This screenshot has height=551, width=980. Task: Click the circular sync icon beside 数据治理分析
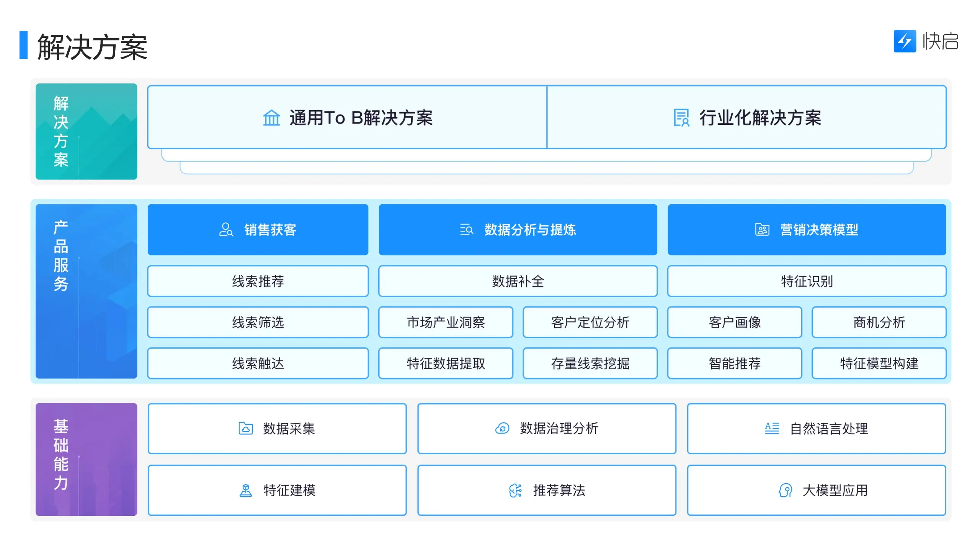[503, 429]
